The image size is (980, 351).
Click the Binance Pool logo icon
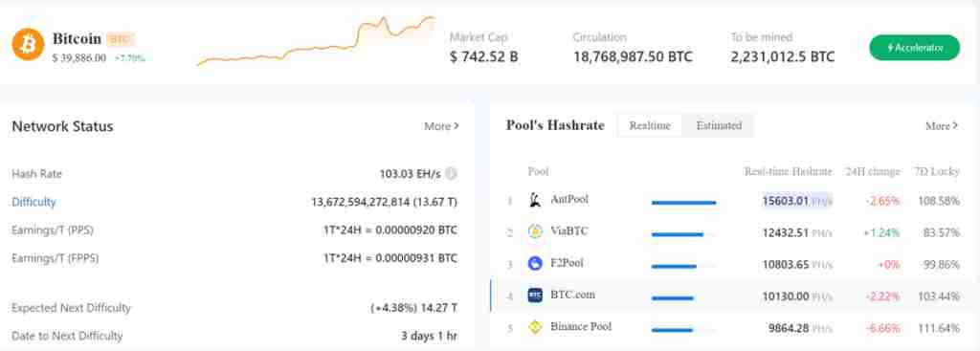[535, 327]
